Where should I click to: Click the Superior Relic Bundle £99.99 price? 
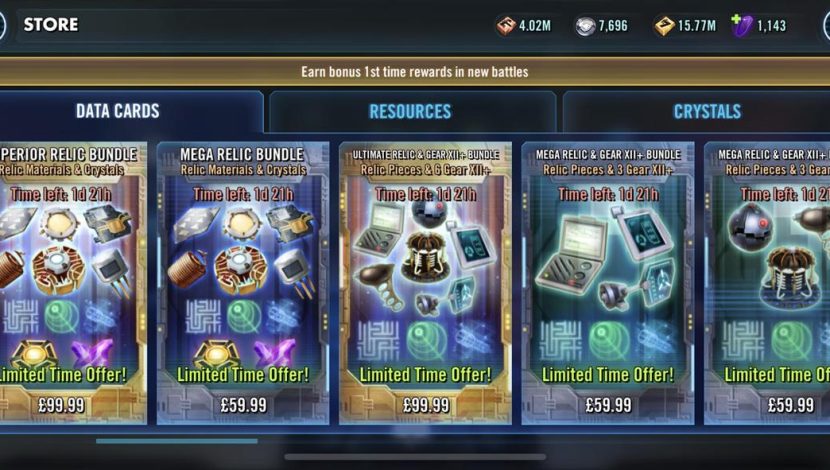click(61, 405)
